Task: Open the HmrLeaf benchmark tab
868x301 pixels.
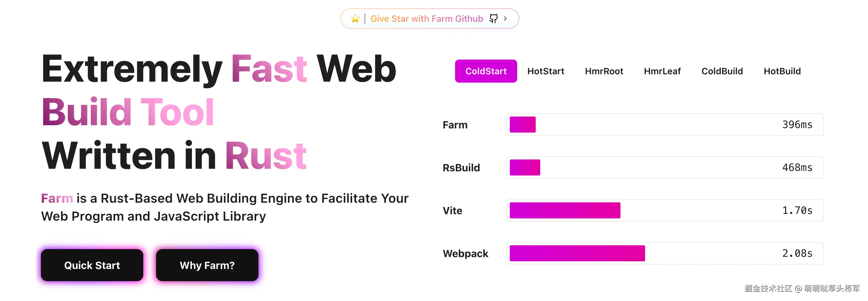Action: click(662, 71)
